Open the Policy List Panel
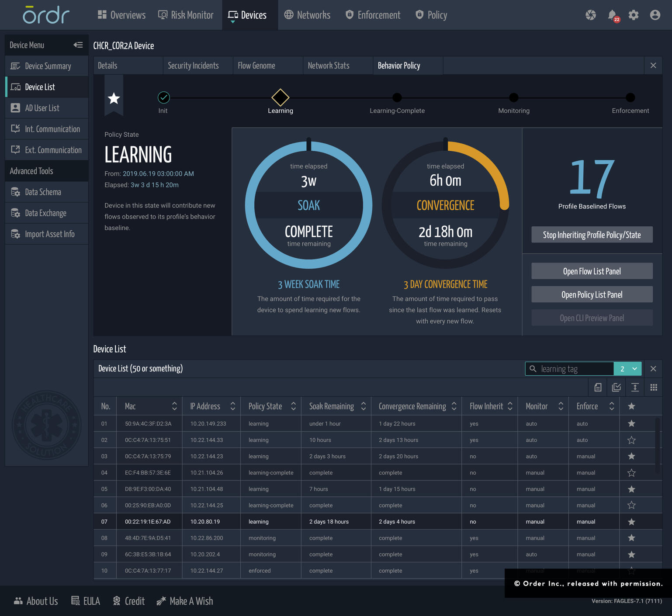The height and width of the screenshot is (616, 672). pyautogui.click(x=592, y=294)
